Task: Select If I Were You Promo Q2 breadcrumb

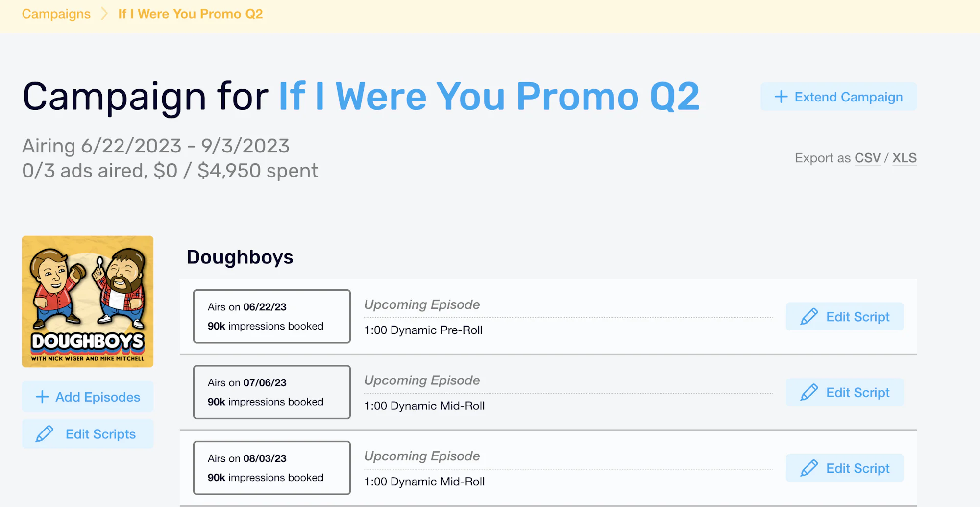Action: pyautogui.click(x=191, y=14)
